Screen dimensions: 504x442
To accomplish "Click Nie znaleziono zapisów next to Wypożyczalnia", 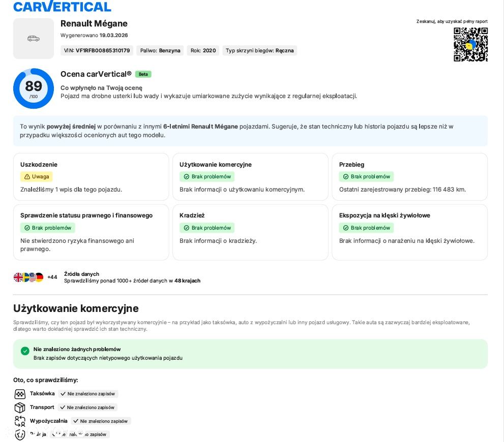I will pos(101,421).
